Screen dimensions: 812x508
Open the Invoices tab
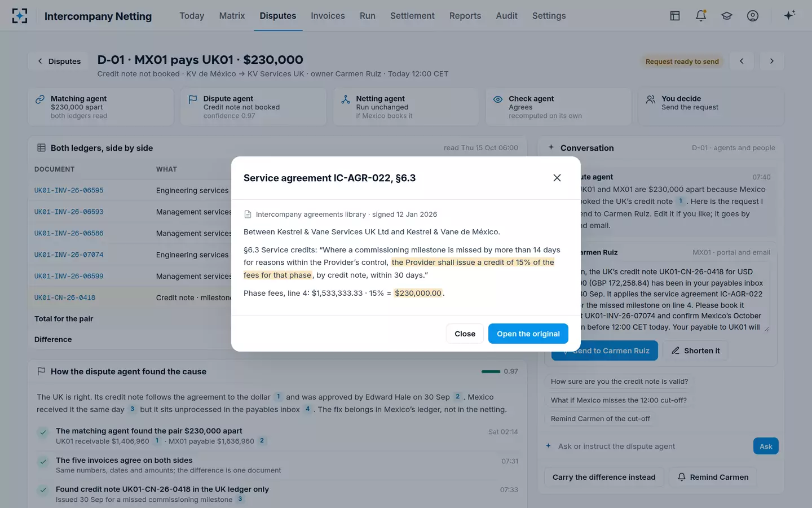coord(328,16)
